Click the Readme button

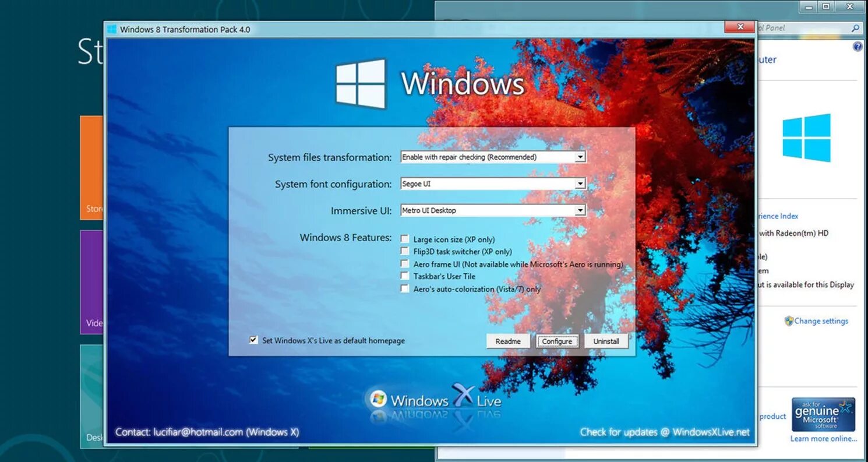click(508, 341)
